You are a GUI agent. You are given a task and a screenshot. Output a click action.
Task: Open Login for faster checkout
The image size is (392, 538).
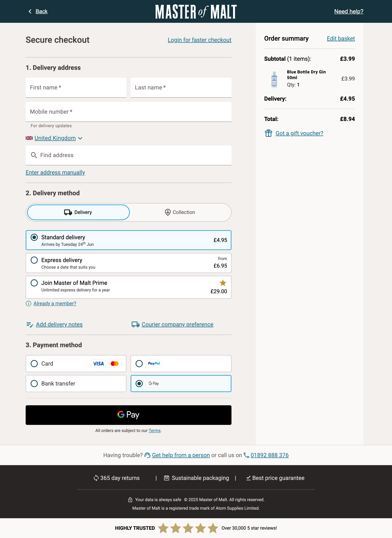click(199, 40)
